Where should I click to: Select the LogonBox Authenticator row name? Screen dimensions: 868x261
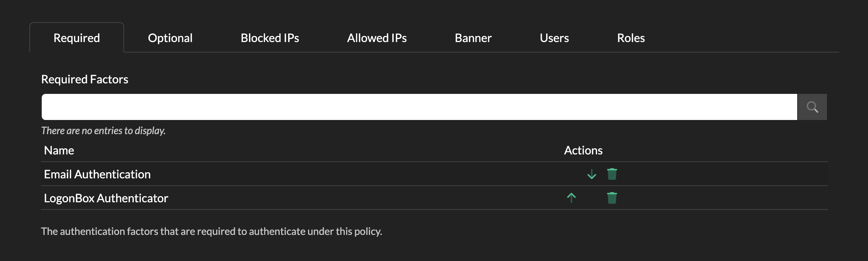coord(106,198)
